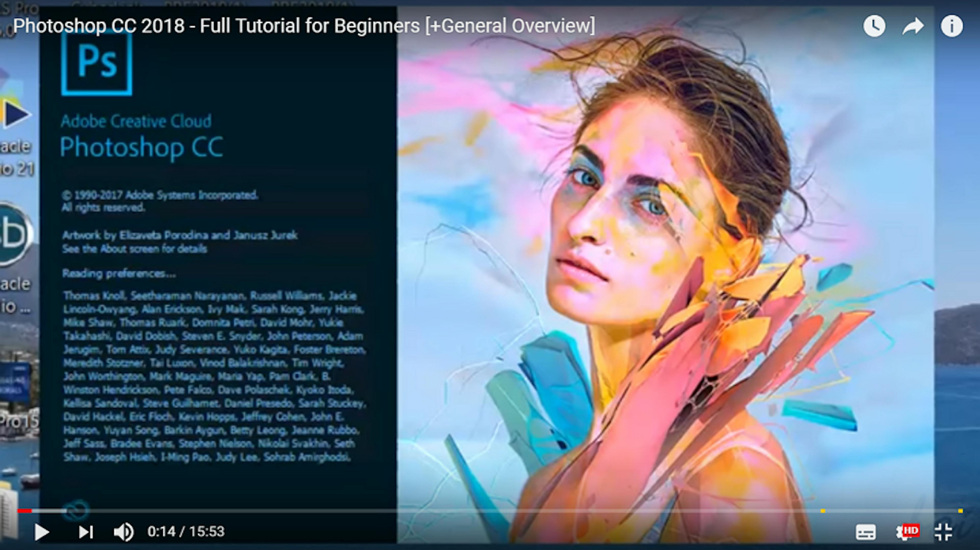The width and height of the screenshot is (980, 550).
Task: Click the Share arrow icon
Action: pyautogui.click(x=913, y=26)
